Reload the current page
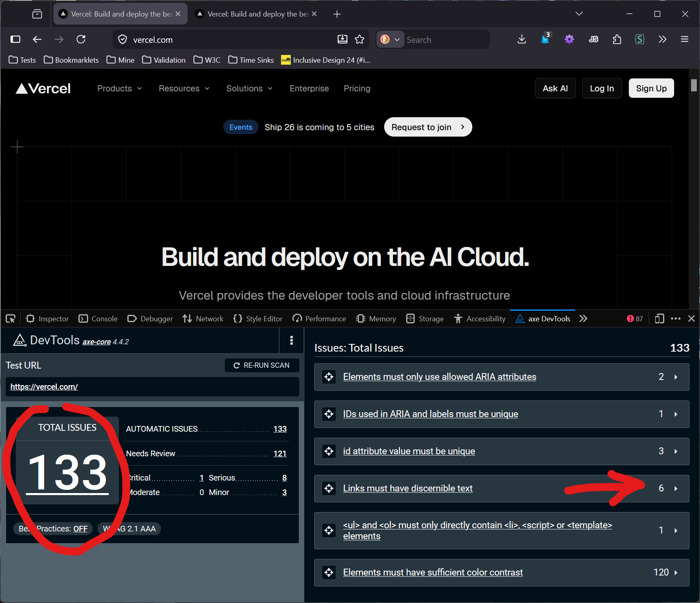Image resolution: width=700 pixels, height=603 pixels. pyautogui.click(x=81, y=39)
